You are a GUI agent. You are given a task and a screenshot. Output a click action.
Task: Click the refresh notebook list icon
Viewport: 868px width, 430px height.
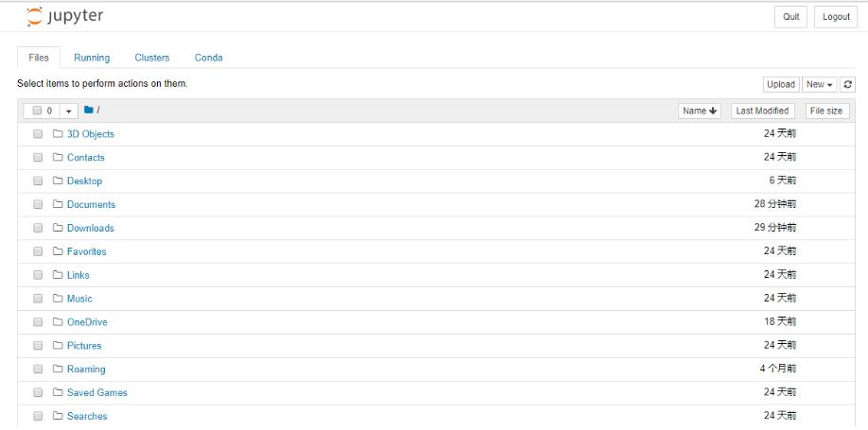click(847, 84)
